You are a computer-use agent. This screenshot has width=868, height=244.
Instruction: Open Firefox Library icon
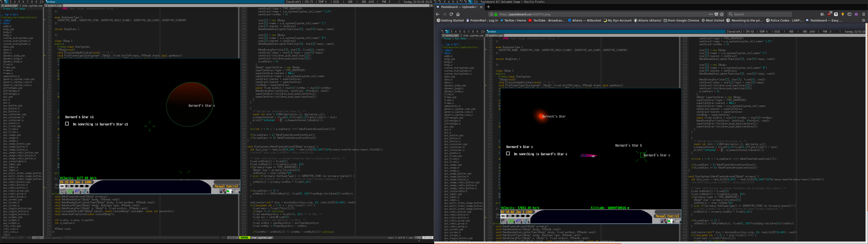[822, 14]
